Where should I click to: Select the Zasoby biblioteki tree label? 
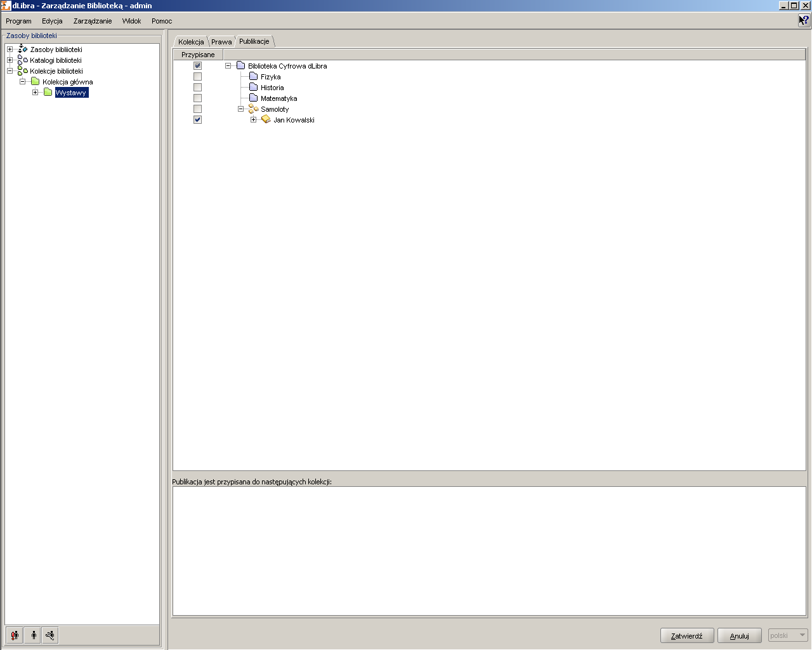(x=56, y=50)
